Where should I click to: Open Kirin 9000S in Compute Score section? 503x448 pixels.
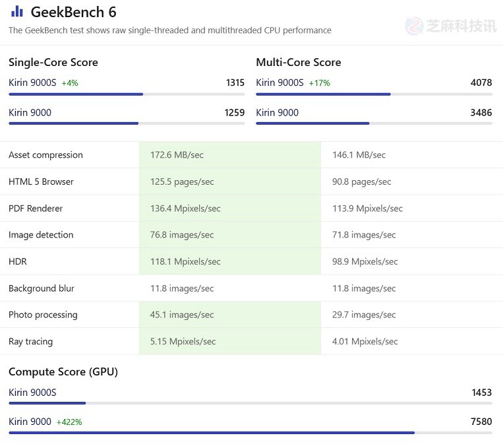click(32, 393)
